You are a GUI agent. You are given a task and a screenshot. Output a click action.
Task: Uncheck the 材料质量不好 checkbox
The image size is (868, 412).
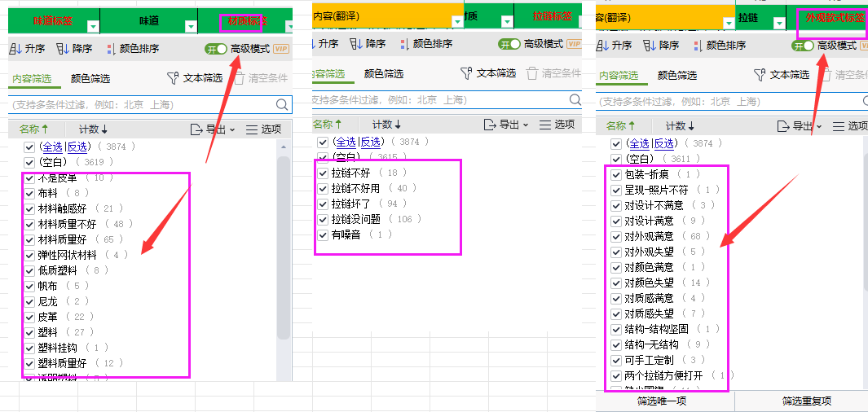[29, 224]
